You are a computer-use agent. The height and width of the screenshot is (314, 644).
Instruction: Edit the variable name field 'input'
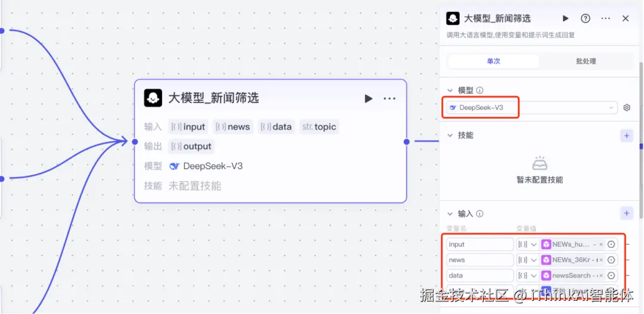[480, 244]
